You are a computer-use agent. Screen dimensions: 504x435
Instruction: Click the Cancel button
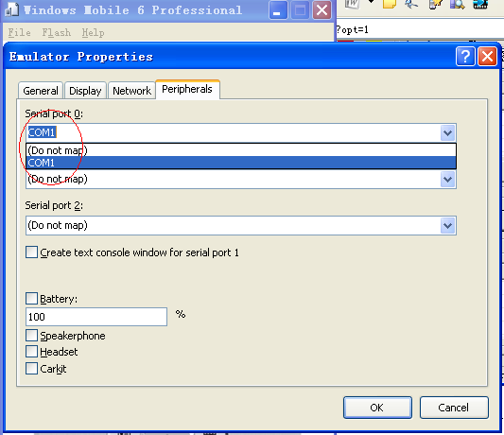[x=454, y=408]
